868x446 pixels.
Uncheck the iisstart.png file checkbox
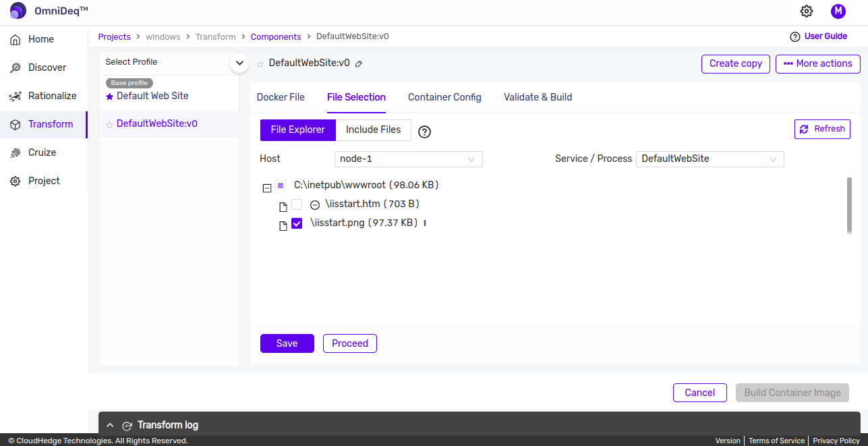tap(297, 223)
